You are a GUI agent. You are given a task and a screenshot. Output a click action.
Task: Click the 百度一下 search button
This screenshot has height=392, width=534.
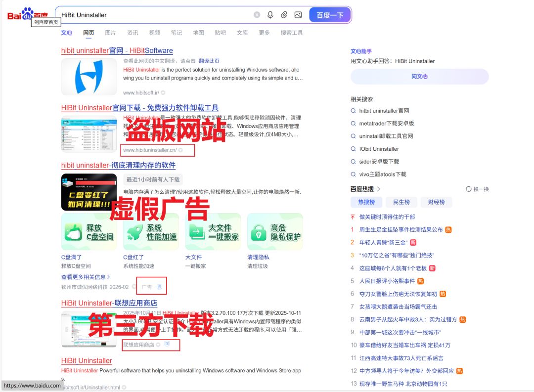pyautogui.click(x=330, y=15)
